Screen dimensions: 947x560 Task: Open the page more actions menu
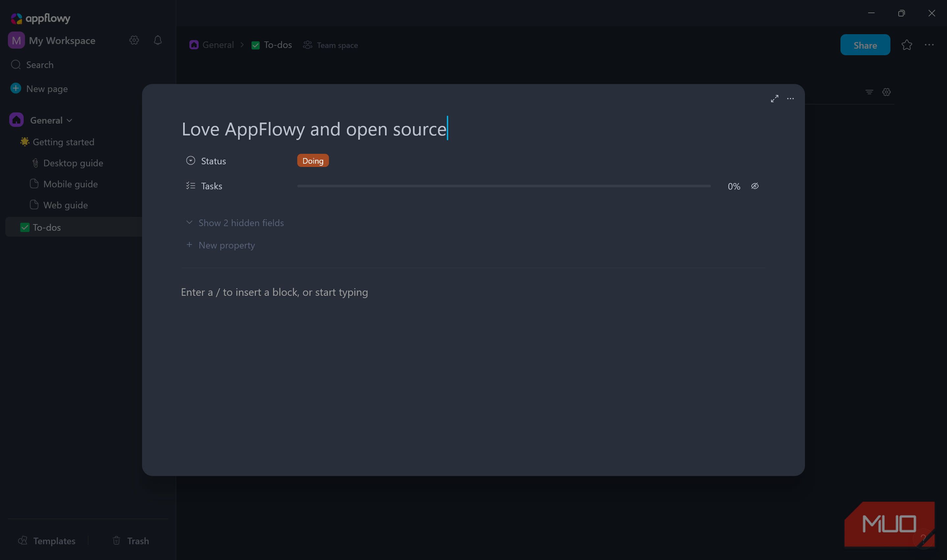[x=929, y=45]
